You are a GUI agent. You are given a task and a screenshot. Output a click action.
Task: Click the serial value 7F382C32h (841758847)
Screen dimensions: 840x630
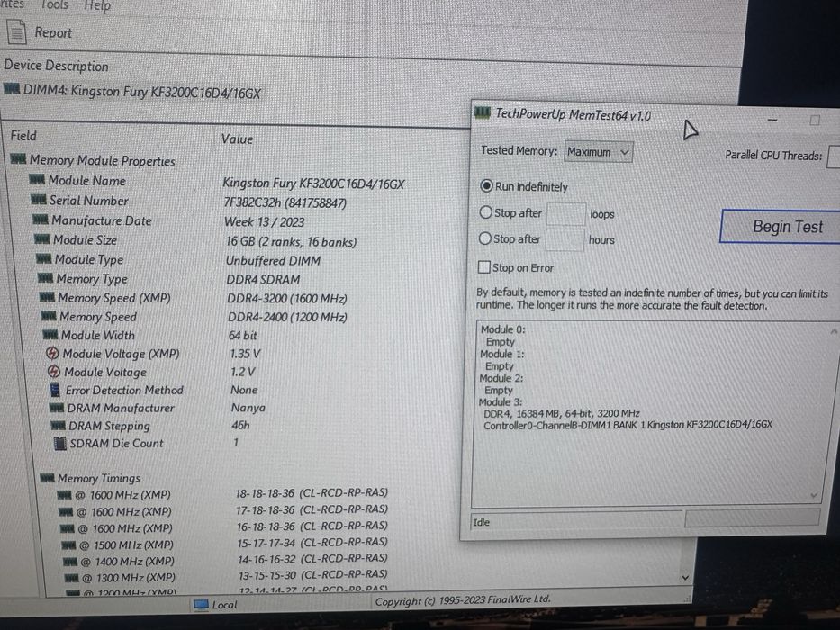285,203
